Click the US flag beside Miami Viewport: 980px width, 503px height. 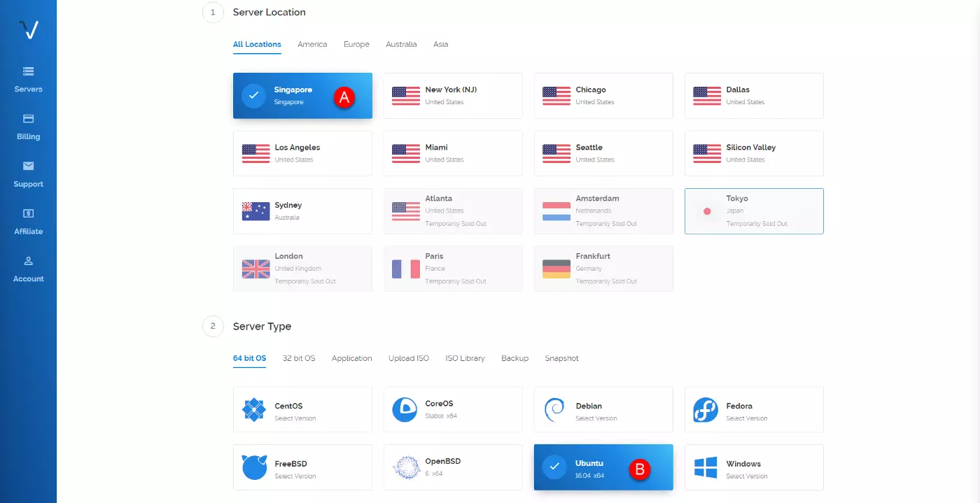pos(406,153)
